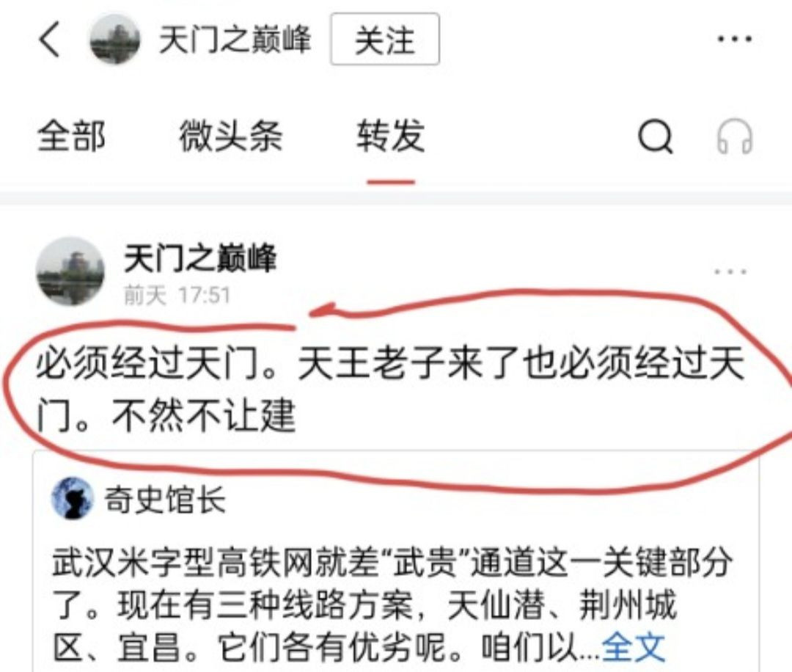Open the header profile avatar of 天门之巅峰
This screenshot has height=672, width=792.
[x=114, y=40]
